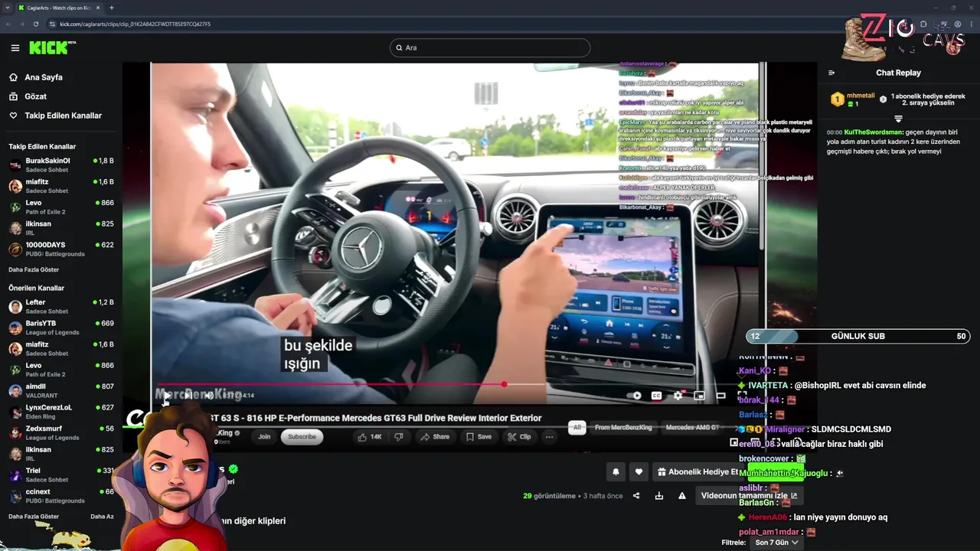Toggle autoplay in video player
This screenshot has height=551, width=980.
(x=635, y=396)
